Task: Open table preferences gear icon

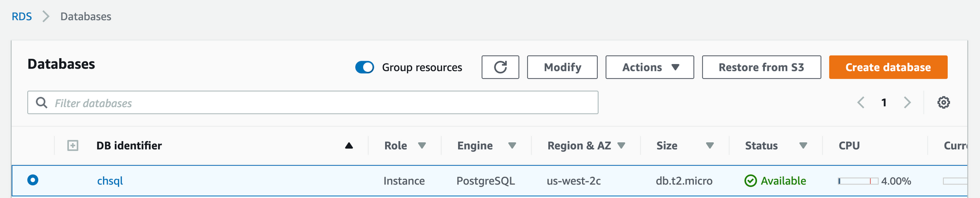Action: (943, 102)
